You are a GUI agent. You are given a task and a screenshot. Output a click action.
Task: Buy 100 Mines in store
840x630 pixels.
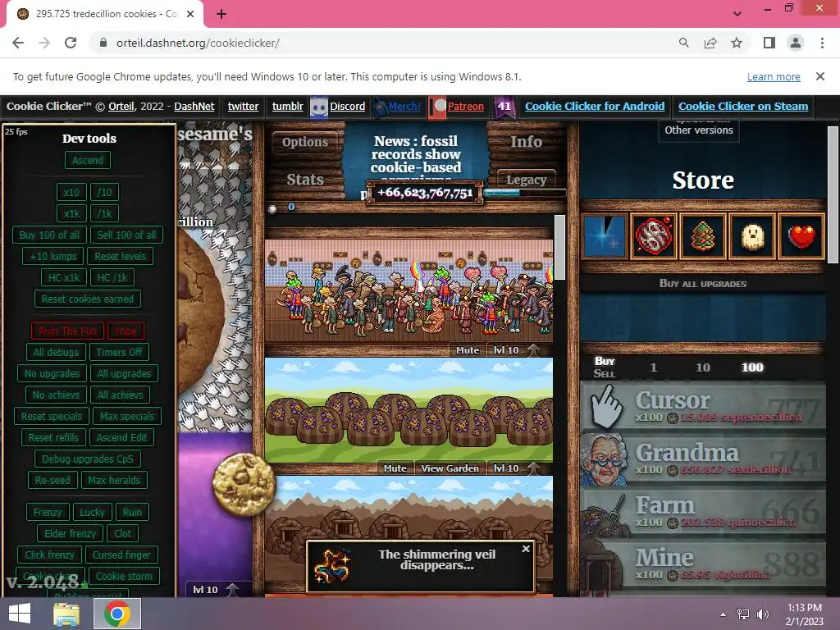pyautogui.click(x=702, y=565)
